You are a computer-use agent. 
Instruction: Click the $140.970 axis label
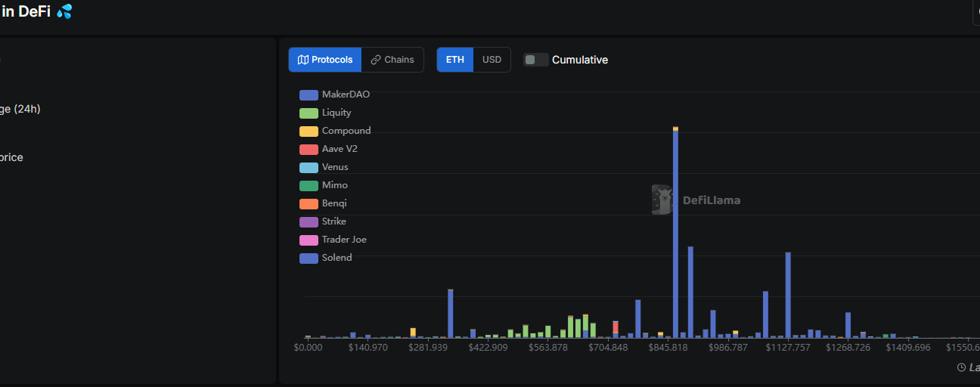(x=367, y=348)
